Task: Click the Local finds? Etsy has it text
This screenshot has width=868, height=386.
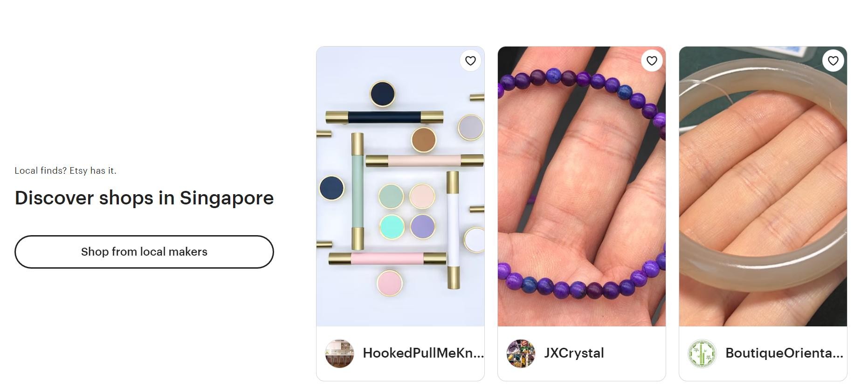Action: tap(65, 171)
